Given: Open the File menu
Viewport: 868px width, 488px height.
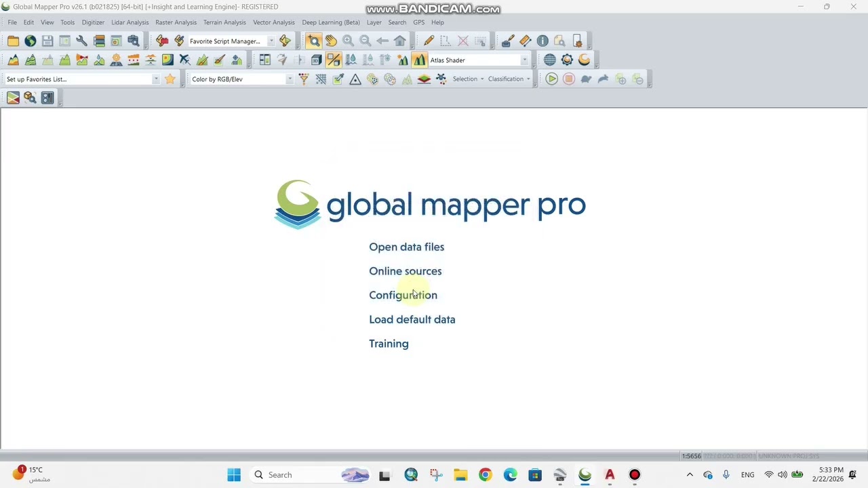Looking at the screenshot, I should pyautogui.click(x=12, y=22).
